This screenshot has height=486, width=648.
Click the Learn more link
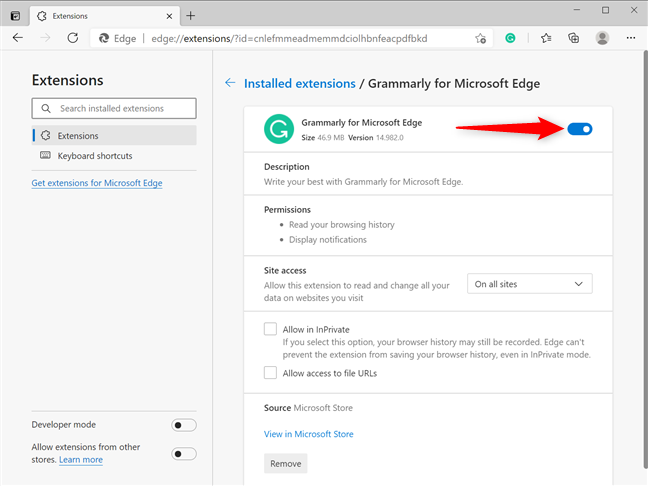81,460
